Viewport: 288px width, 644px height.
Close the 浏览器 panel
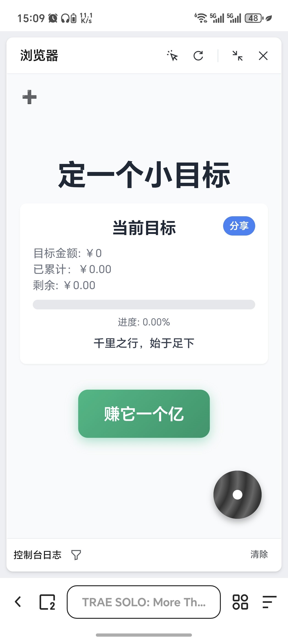pos(263,56)
